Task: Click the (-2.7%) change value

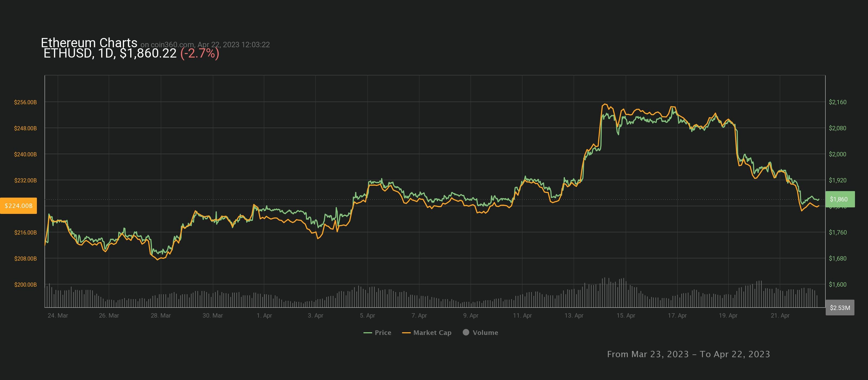Action: [200, 53]
